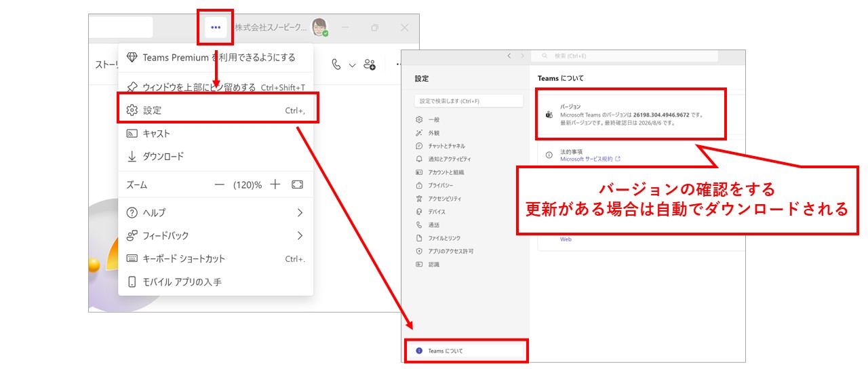Start an audio call with the phone icon

click(x=336, y=64)
